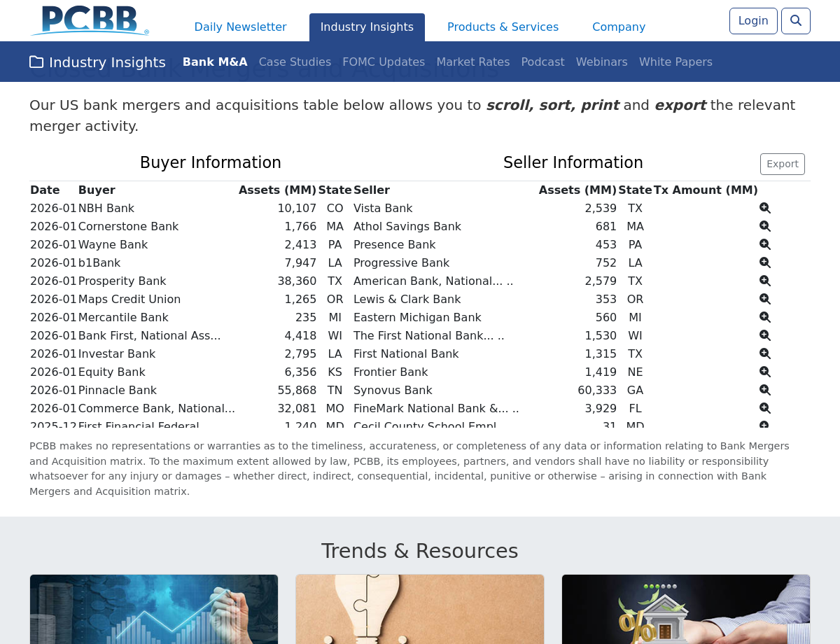Viewport: 840px width, 644px height.
Task: Sort table by buyer Assets (MM) header
Action: 277,190
